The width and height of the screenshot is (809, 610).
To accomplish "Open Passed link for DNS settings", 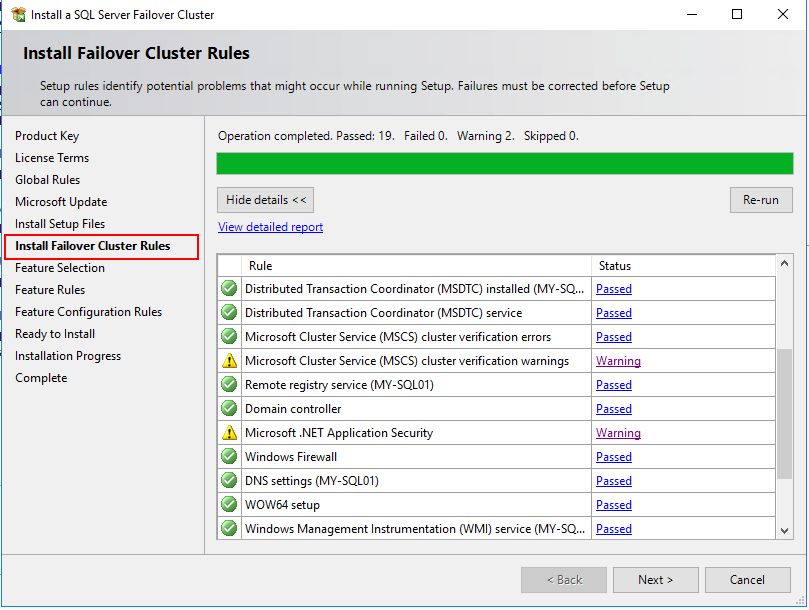I will (614, 481).
